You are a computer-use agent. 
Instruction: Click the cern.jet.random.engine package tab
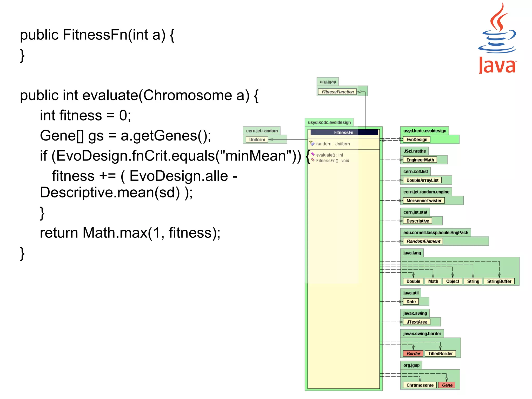click(x=426, y=192)
